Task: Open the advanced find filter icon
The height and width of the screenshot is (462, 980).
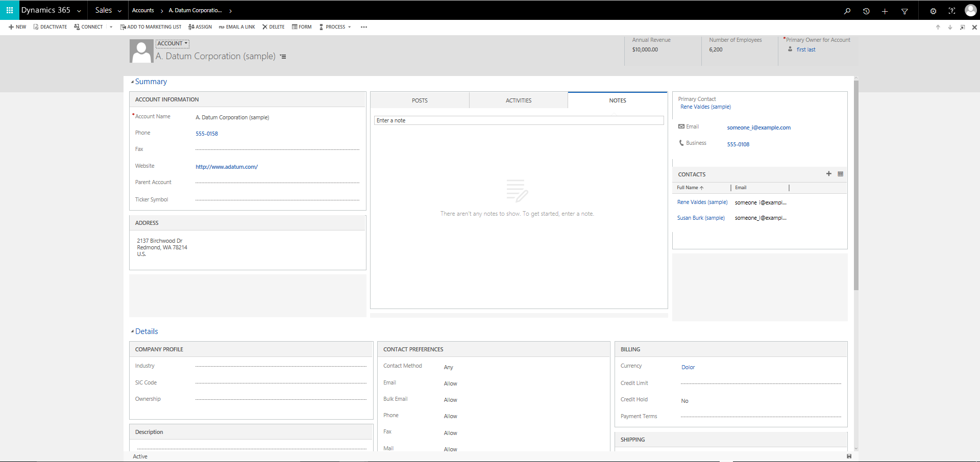Action: (904, 11)
